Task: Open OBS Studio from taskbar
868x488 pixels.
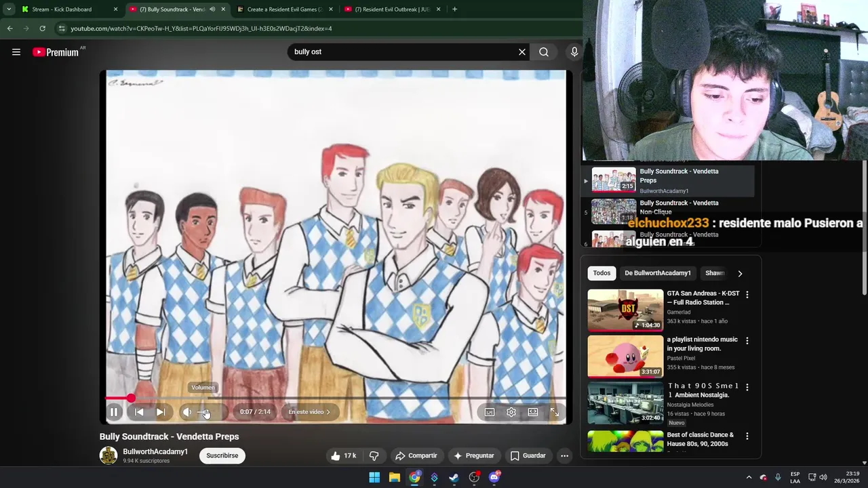Action: tap(474, 477)
